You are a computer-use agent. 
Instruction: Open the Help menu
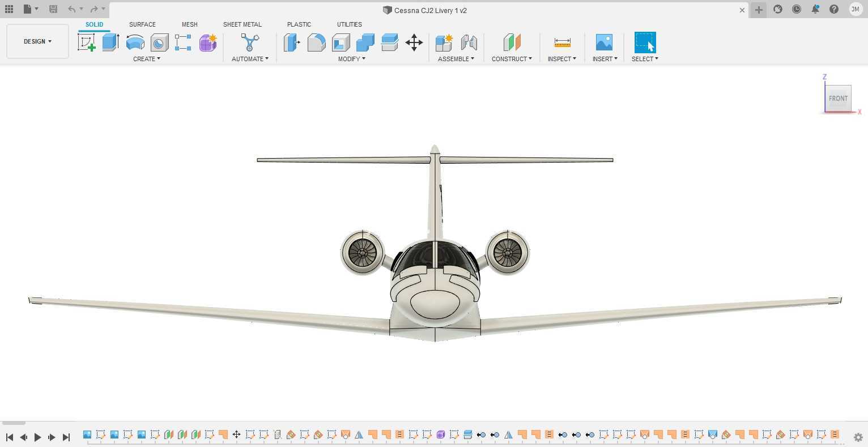834,9
